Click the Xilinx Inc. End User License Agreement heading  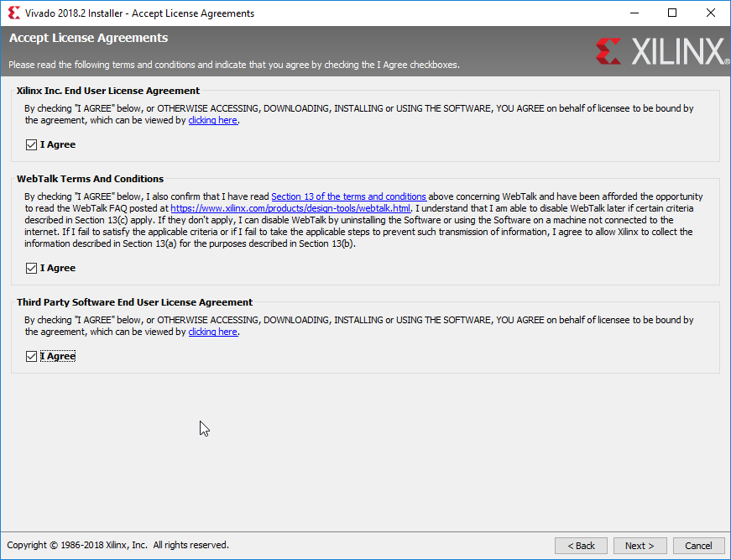[108, 91]
